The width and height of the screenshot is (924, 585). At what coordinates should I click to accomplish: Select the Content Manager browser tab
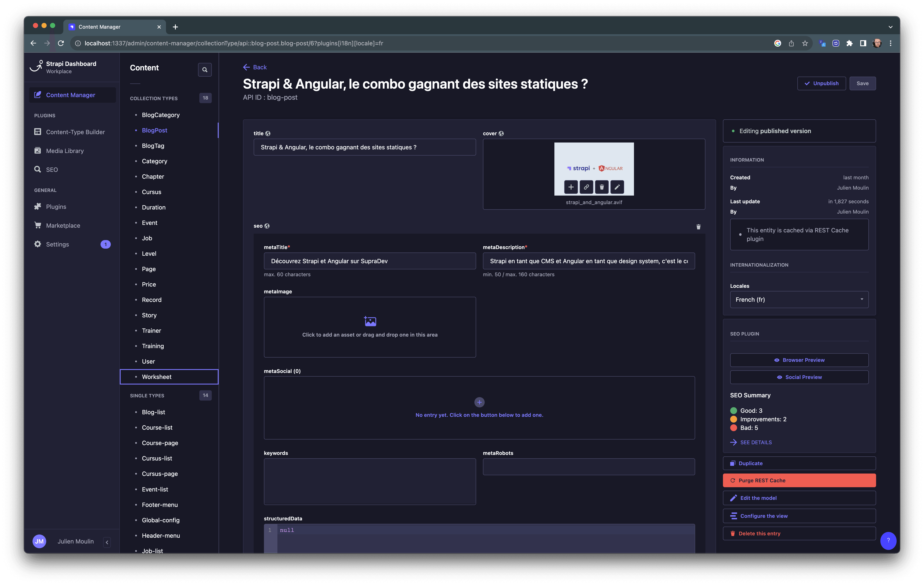114,27
